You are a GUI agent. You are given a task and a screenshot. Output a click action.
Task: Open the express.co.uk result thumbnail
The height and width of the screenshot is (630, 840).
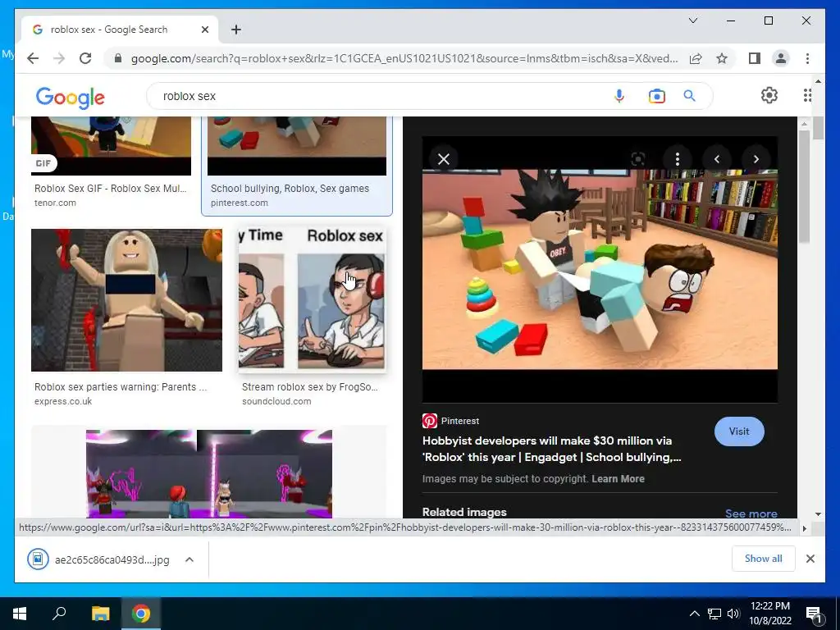126,300
